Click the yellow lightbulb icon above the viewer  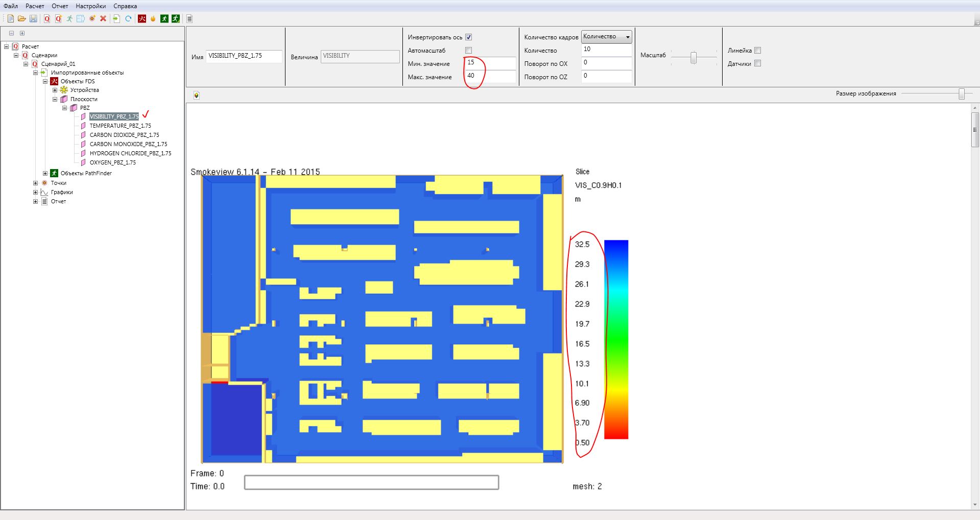[x=196, y=95]
